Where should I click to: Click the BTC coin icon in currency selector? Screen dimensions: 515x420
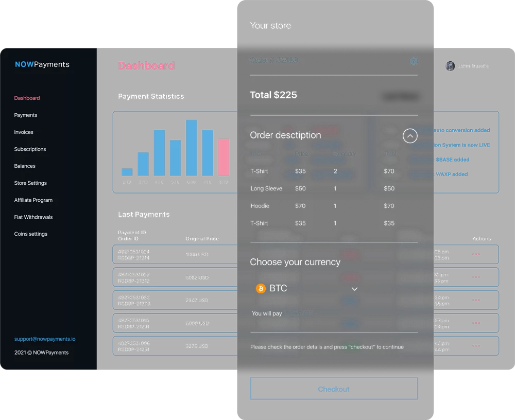pyautogui.click(x=261, y=289)
